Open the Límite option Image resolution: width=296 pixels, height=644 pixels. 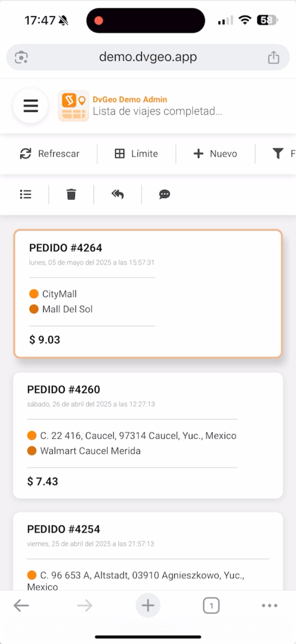[x=136, y=154]
